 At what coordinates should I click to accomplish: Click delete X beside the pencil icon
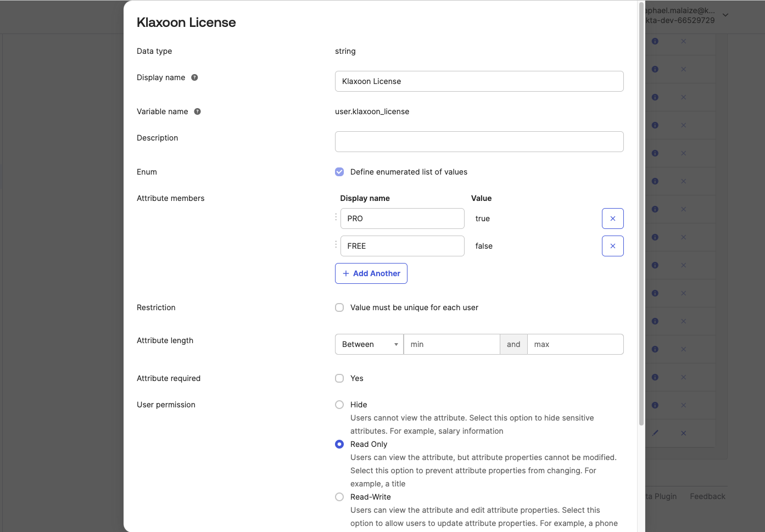pos(683,433)
